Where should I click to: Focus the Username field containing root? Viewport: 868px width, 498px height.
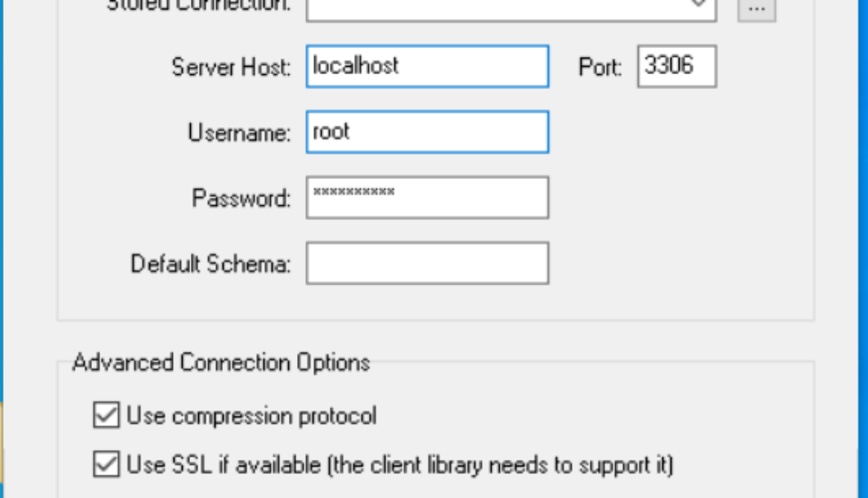(427, 132)
